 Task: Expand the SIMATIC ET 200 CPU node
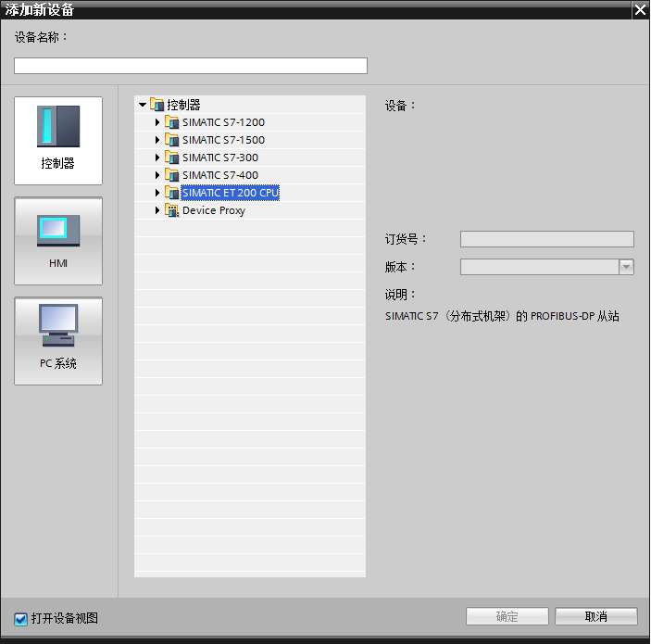(x=157, y=193)
